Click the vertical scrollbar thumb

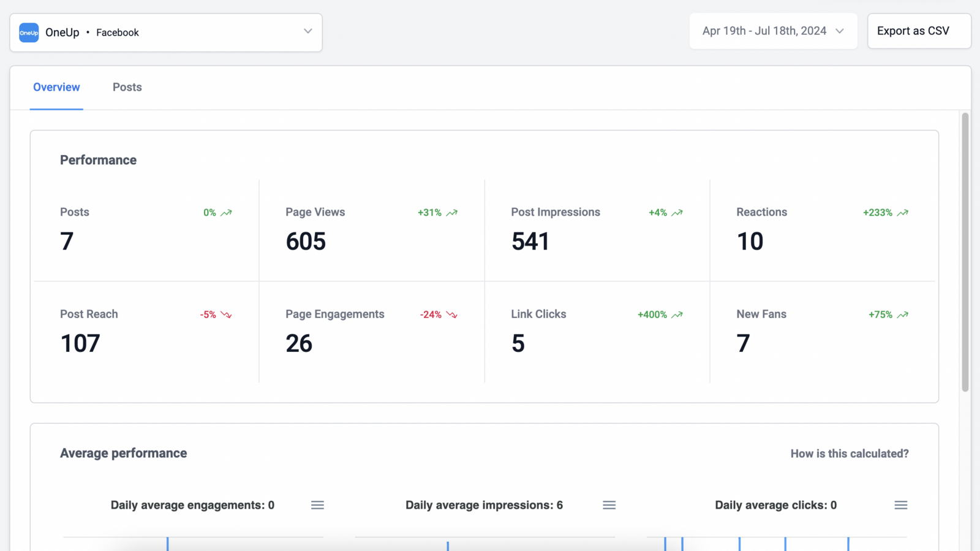[x=965, y=251]
